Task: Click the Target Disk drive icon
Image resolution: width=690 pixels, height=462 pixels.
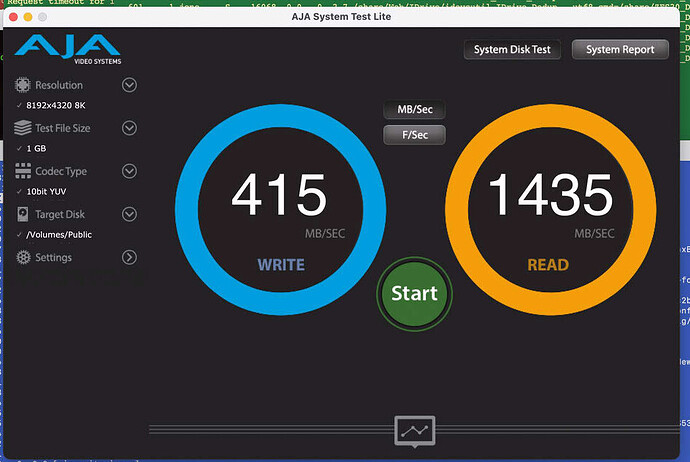Action: 24,215
